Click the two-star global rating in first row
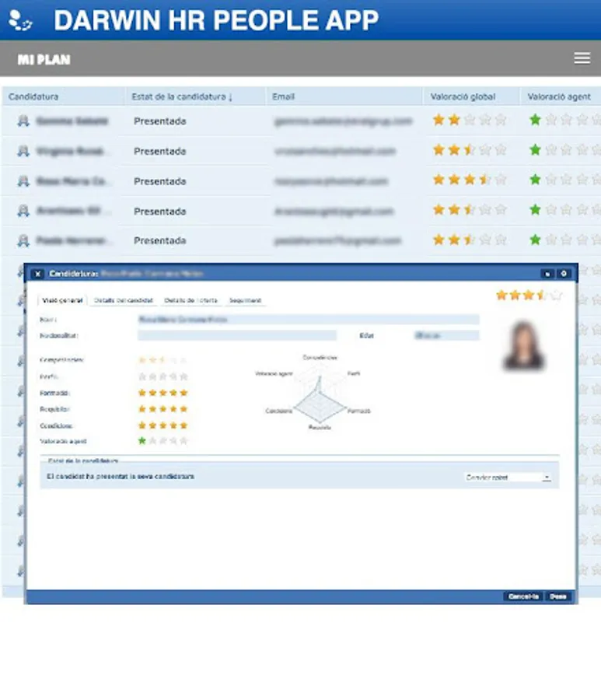The image size is (601, 700). tap(470, 120)
